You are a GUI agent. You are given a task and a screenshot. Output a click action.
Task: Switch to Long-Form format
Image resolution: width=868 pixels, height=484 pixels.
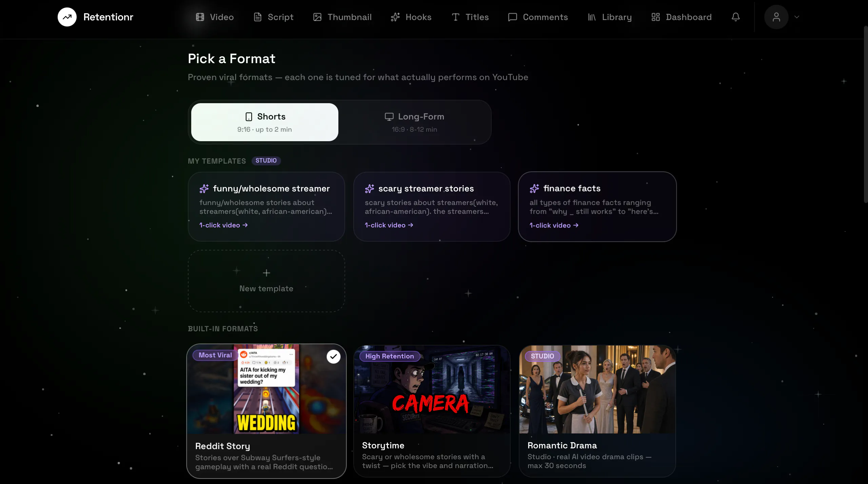coord(414,122)
